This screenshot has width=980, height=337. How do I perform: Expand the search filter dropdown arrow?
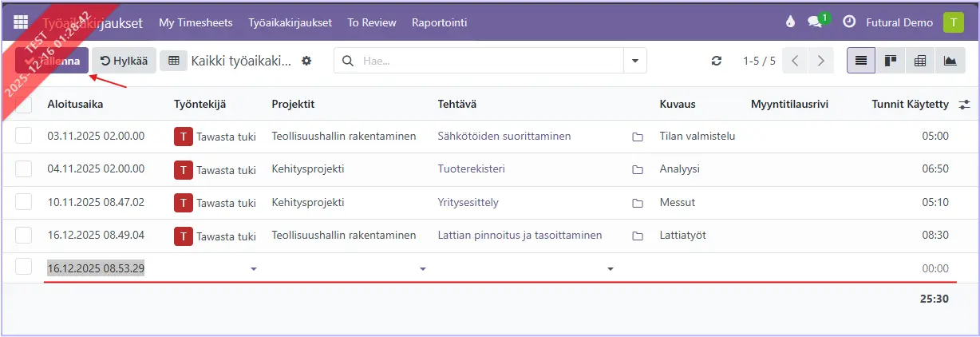tap(635, 61)
